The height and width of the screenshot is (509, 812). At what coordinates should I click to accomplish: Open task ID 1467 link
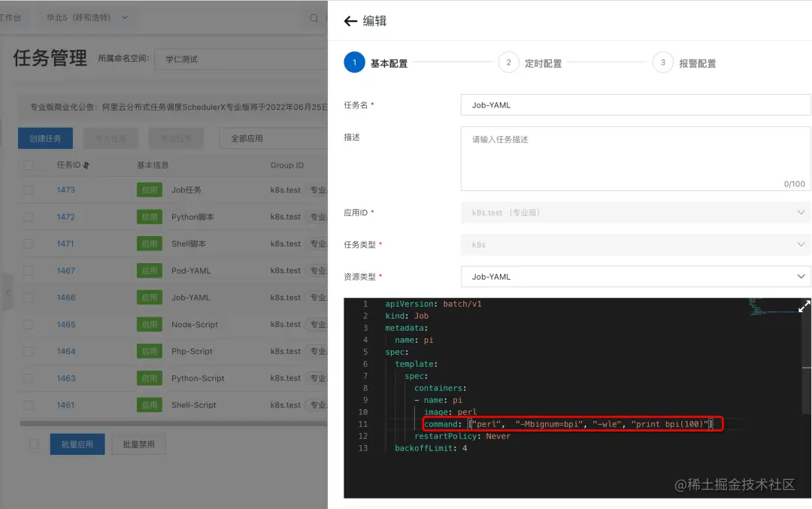click(65, 271)
